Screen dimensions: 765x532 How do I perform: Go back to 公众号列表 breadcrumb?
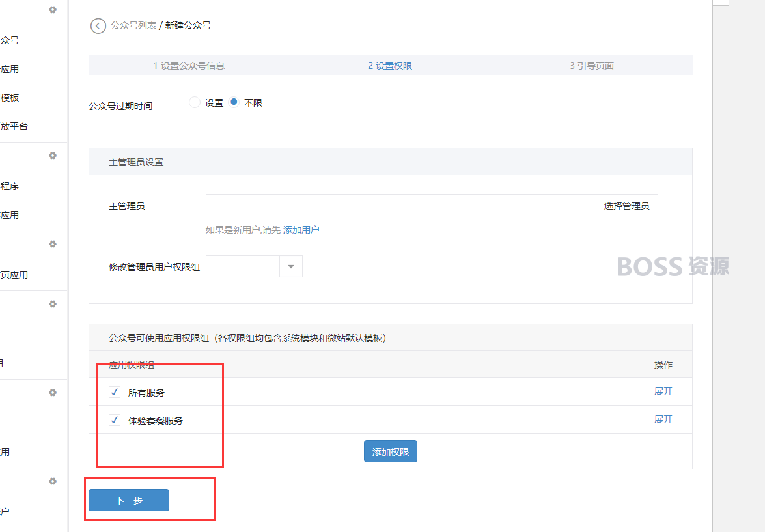pyautogui.click(x=133, y=25)
